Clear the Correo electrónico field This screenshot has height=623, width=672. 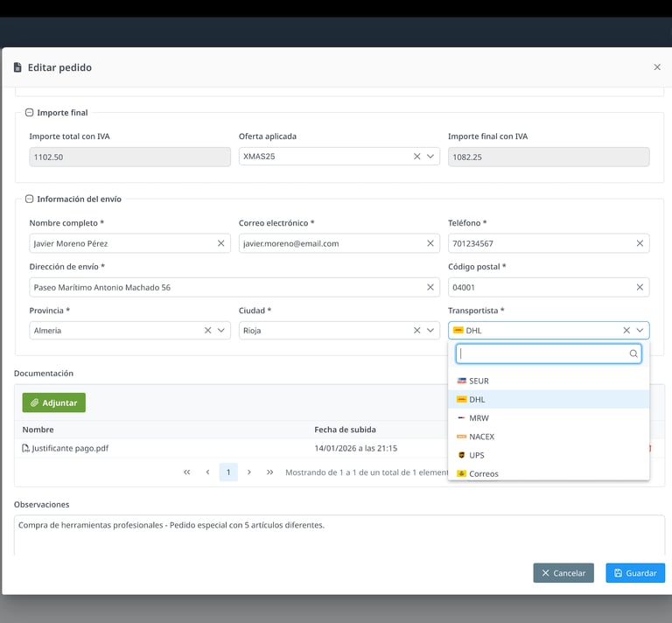coord(430,243)
